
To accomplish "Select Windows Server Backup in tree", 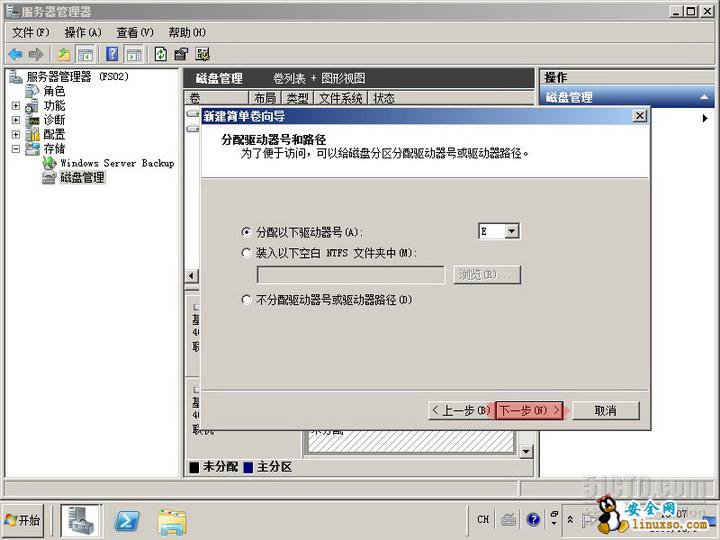I will tap(116, 163).
